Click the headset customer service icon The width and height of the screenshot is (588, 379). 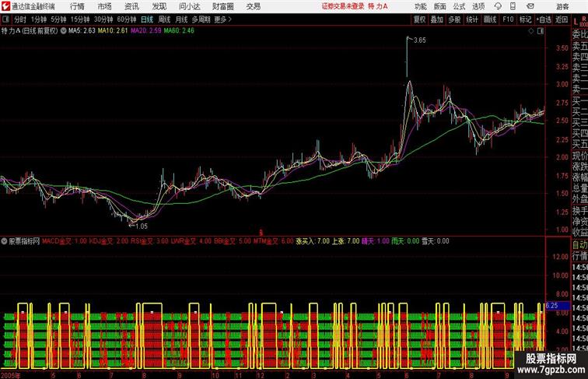(x=498, y=6)
